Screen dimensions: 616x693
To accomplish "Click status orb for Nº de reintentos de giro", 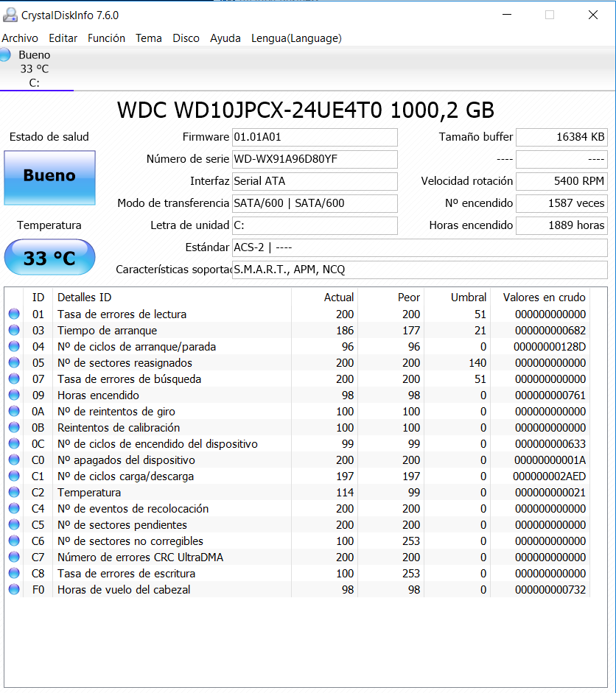I will point(14,411).
